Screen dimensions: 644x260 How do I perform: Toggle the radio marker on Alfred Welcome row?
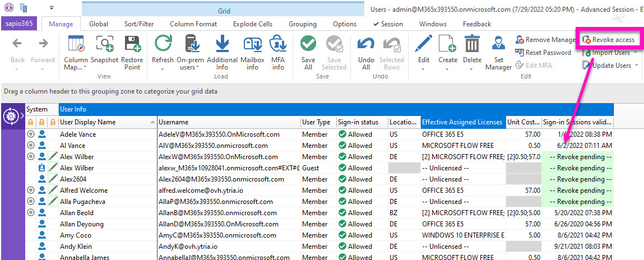31,191
